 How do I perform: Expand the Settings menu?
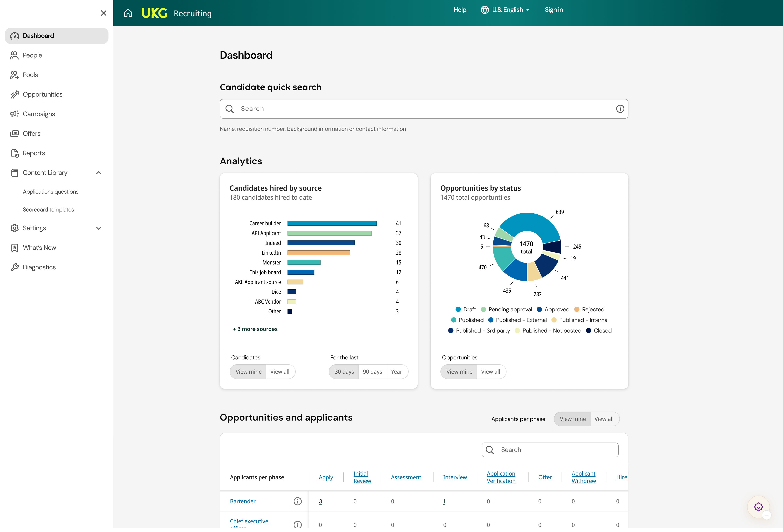click(x=98, y=228)
